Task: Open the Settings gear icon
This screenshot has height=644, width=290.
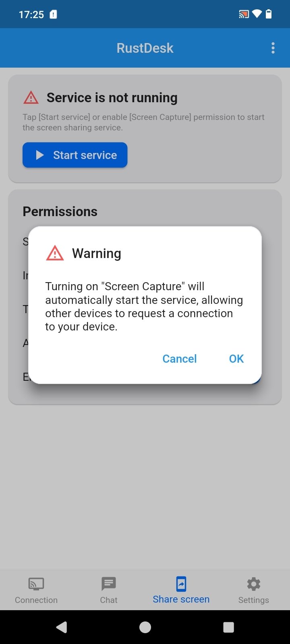Action: [x=254, y=584]
